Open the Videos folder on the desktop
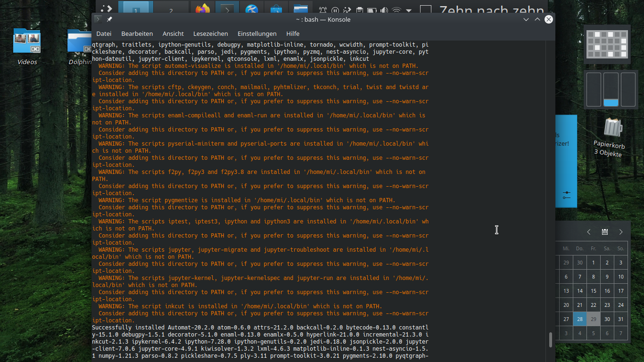 [x=27, y=42]
